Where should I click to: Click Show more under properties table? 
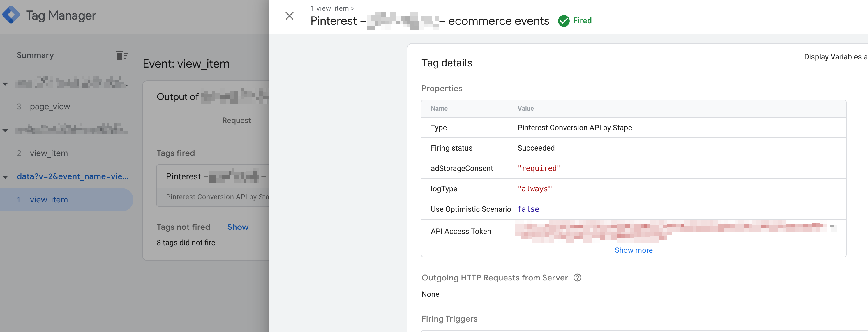[633, 250]
